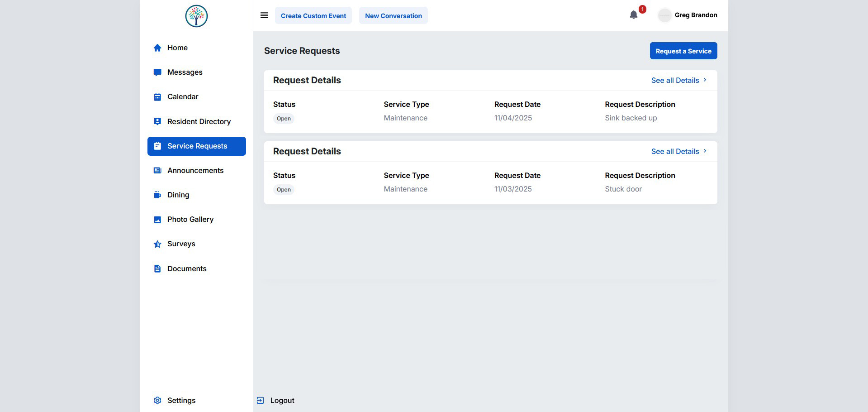The width and height of the screenshot is (868, 412).
Task: Click the Resident Directory contact icon
Action: point(157,121)
